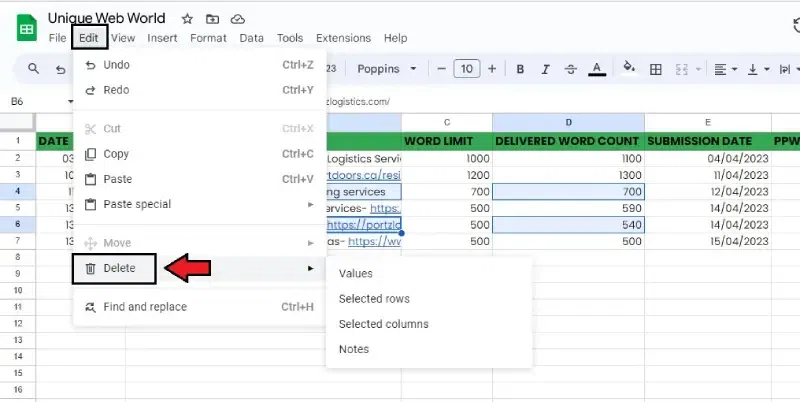Select Paste in the Edit menu
The height and width of the screenshot is (402, 800).
pos(199,179)
